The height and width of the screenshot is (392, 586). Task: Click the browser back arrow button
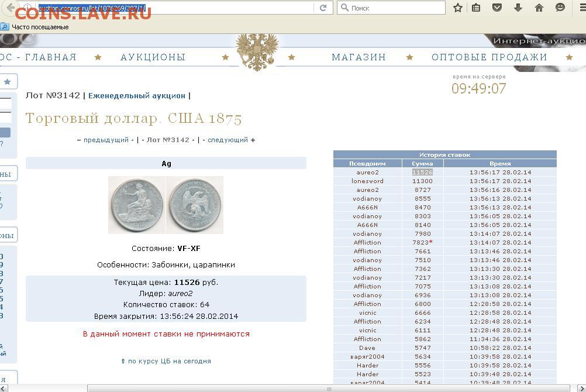(11, 8)
